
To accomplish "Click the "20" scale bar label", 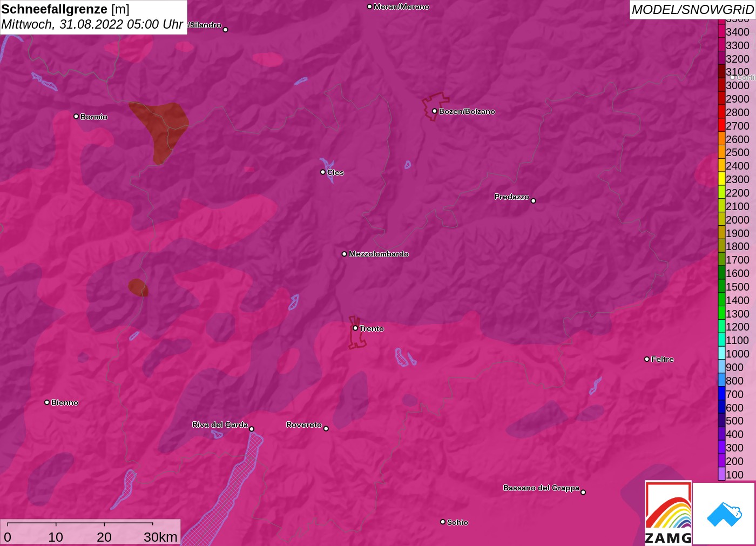I will 104,537.
